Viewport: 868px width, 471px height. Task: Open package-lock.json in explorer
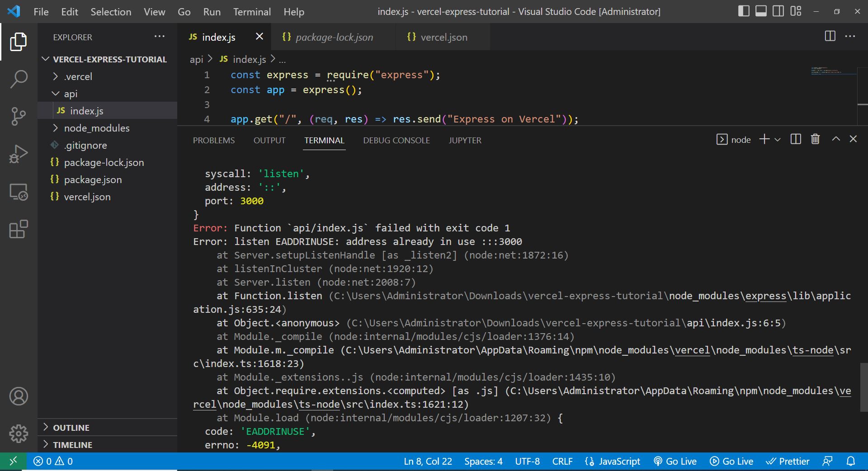coord(108,162)
